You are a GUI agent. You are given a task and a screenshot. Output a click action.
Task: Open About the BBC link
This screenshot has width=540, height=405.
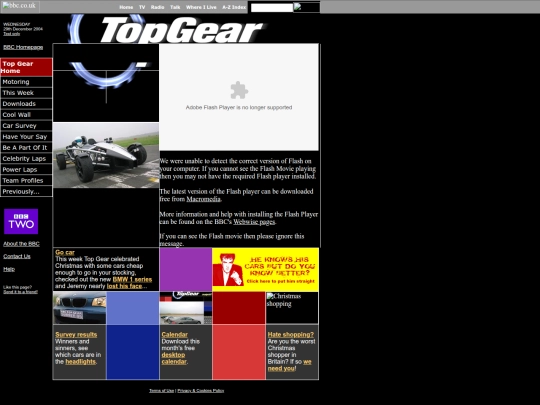pyautogui.click(x=21, y=244)
